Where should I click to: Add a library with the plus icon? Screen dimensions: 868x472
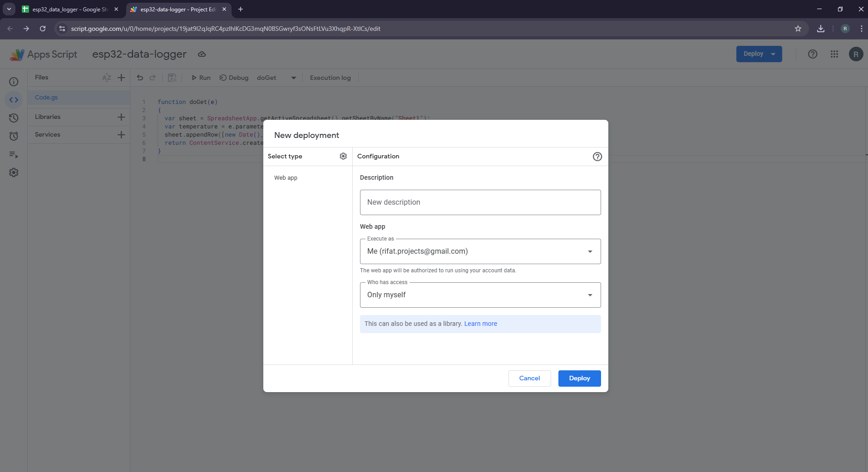[x=121, y=117]
